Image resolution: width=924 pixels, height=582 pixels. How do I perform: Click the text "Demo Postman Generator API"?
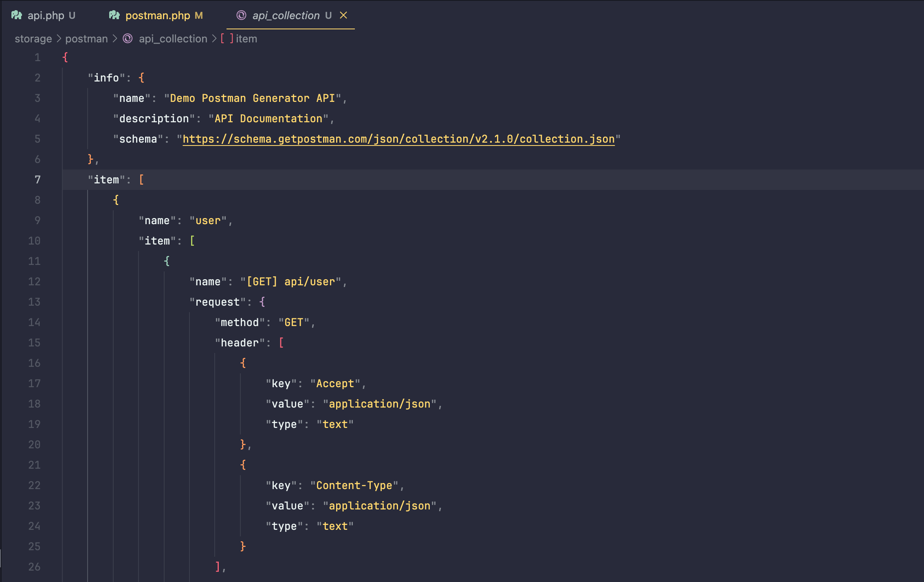(x=252, y=98)
